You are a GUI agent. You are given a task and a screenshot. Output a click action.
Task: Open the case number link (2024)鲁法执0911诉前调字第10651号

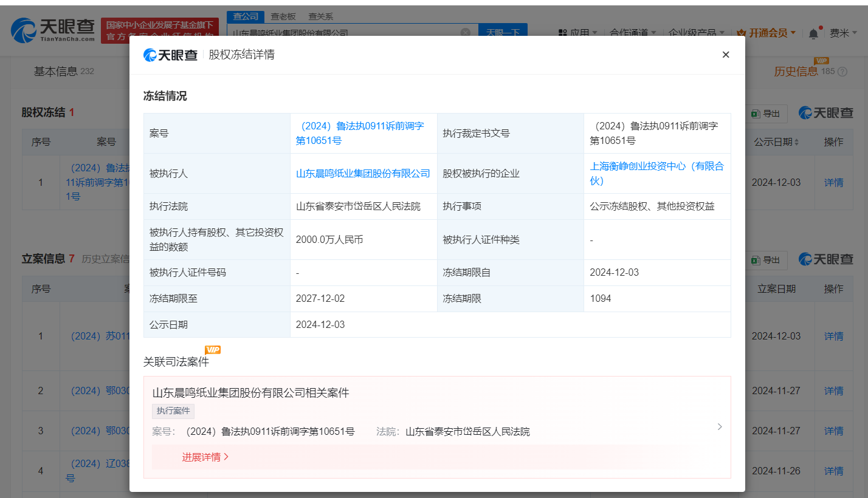[359, 133]
